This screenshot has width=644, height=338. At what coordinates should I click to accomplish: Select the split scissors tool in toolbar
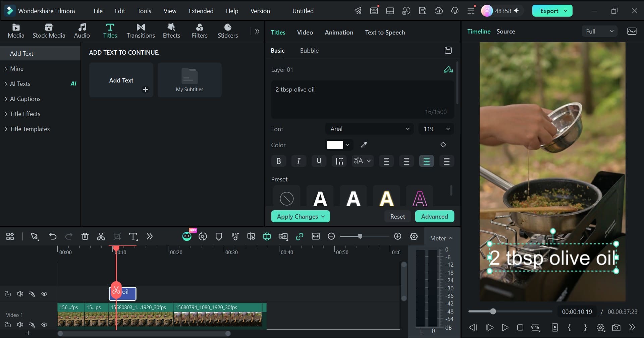pyautogui.click(x=101, y=236)
